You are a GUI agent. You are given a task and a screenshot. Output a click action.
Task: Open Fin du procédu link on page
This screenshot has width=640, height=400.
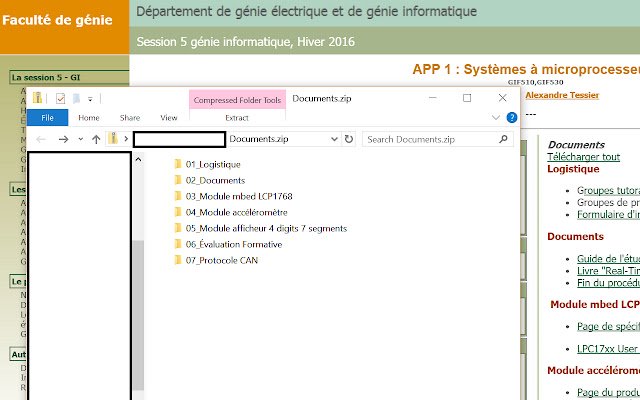click(x=609, y=283)
